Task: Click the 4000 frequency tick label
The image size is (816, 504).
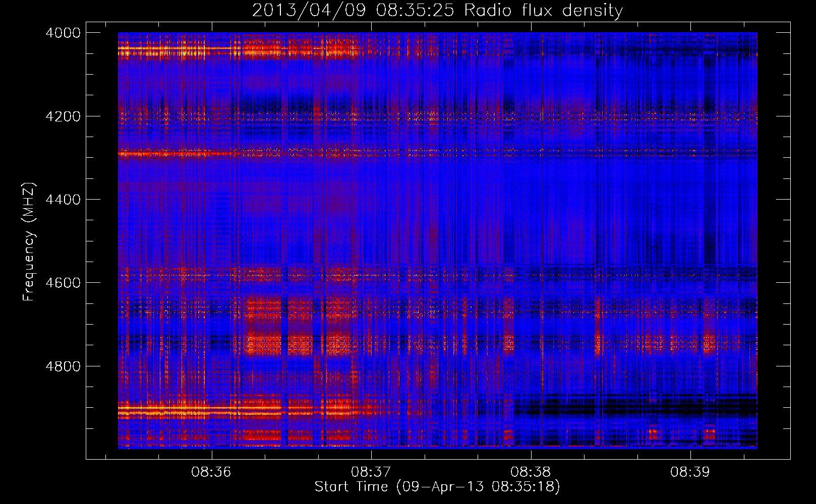Action: tap(63, 33)
